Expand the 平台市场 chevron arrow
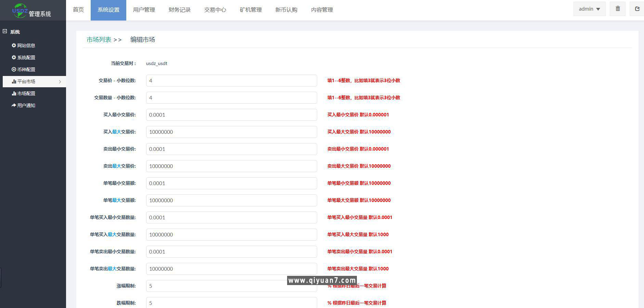Screen dimensions: 644x308 click(60, 82)
